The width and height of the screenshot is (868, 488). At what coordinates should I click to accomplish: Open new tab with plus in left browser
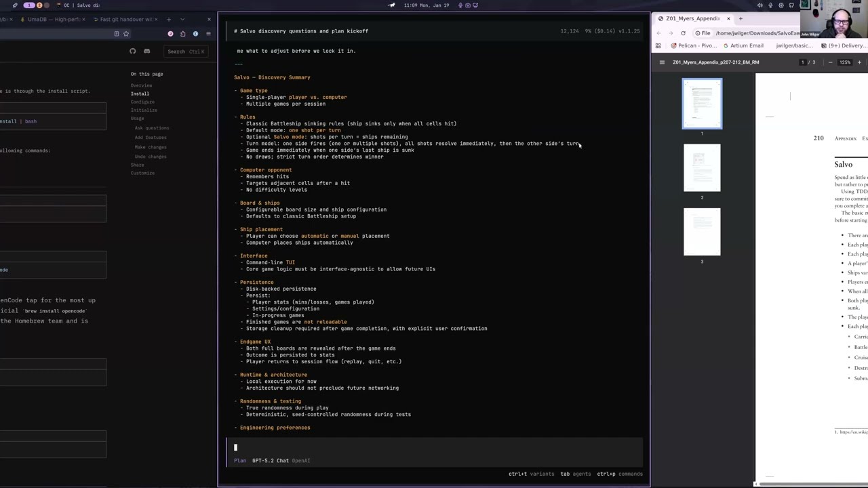pyautogui.click(x=169, y=19)
